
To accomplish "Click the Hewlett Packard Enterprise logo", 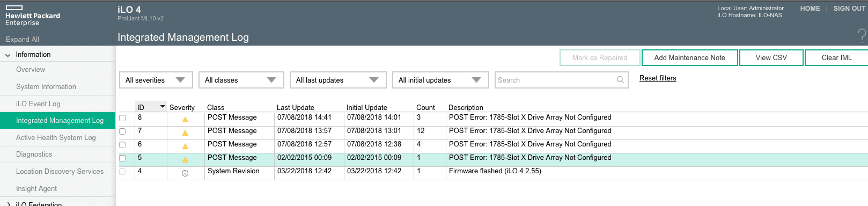I will coord(33,16).
